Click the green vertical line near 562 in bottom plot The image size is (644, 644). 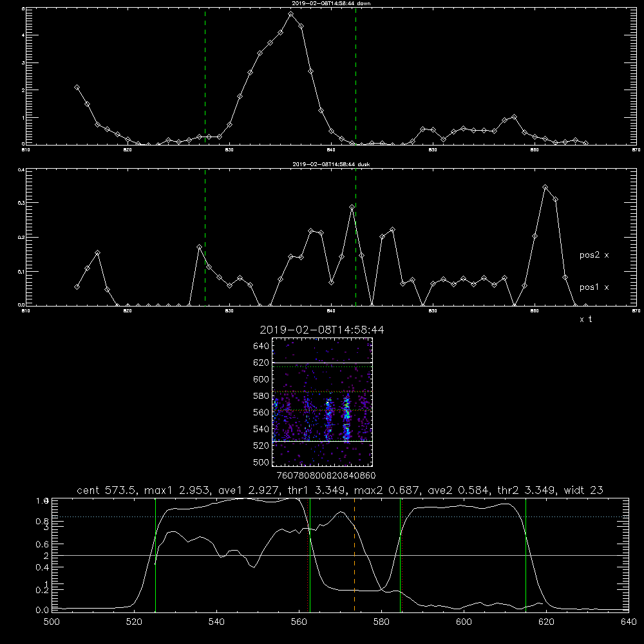[x=310, y=555]
